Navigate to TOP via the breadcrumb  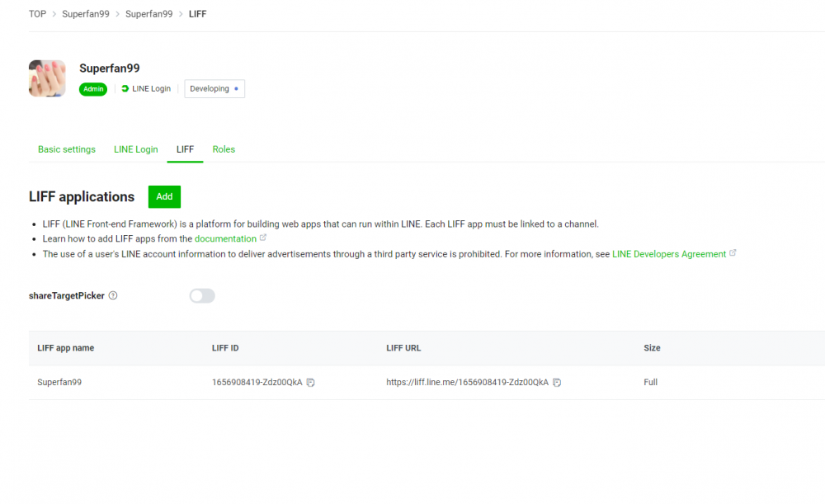pyautogui.click(x=36, y=13)
